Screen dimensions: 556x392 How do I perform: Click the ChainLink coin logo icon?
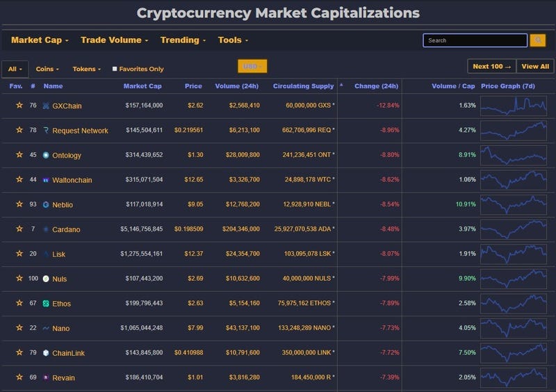(46, 353)
